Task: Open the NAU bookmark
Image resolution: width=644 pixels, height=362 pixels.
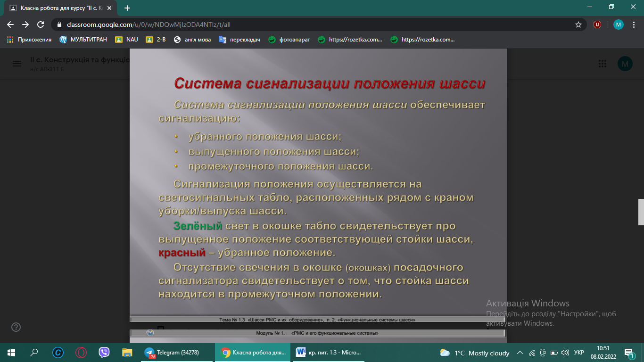Action: (x=127, y=40)
